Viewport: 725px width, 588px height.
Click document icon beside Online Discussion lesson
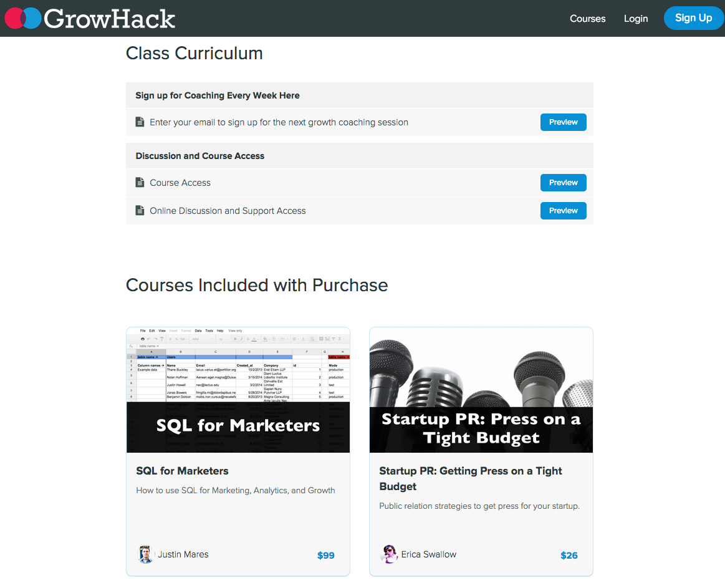pos(140,211)
